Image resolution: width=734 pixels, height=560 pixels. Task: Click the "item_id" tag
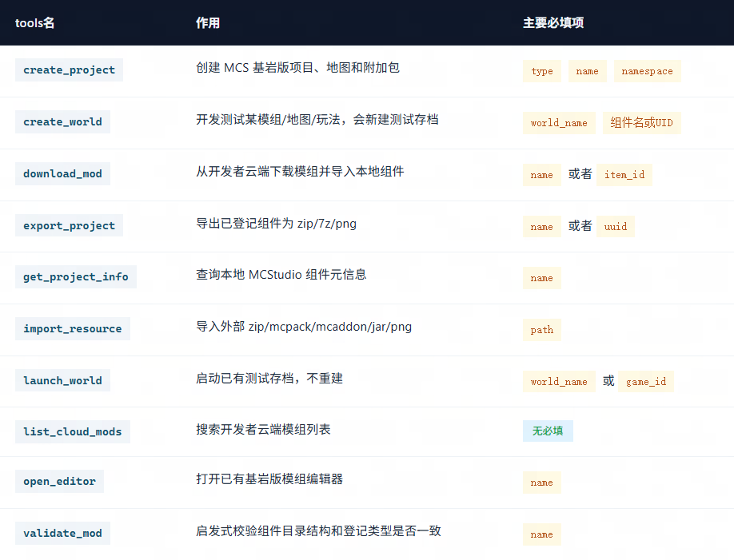[x=624, y=175]
